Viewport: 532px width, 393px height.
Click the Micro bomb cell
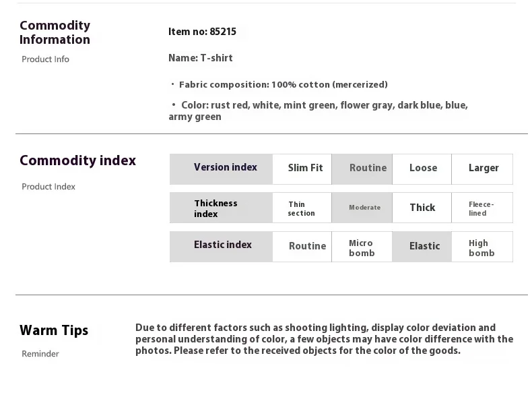362,247
